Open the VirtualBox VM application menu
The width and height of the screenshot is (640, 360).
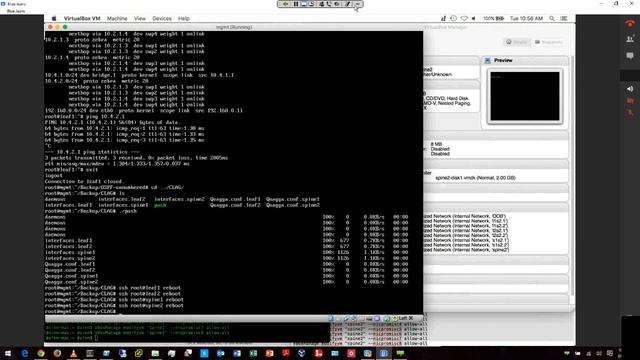[x=82, y=18]
